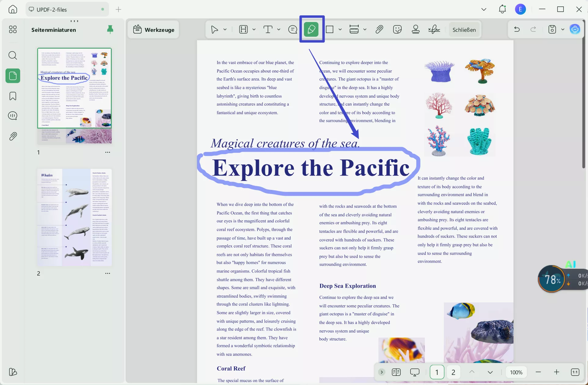Viewport: 588px width, 385px height.
Task: Switch to the UPDF-2-files tab
Action: point(52,9)
